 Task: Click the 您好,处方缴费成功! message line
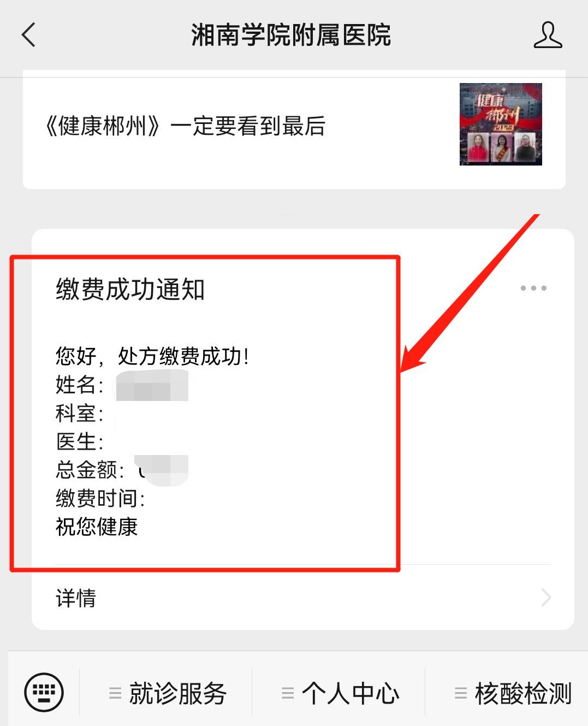pyautogui.click(x=152, y=356)
